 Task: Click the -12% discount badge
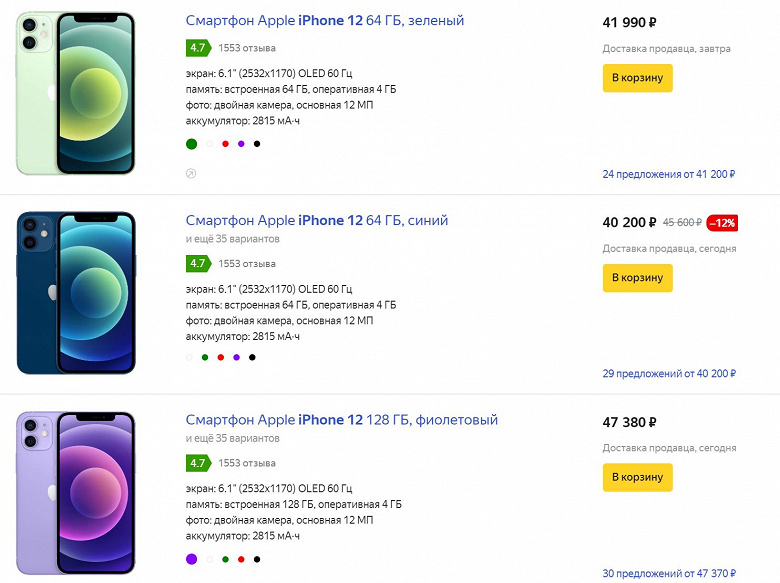pyautogui.click(x=722, y=222)
